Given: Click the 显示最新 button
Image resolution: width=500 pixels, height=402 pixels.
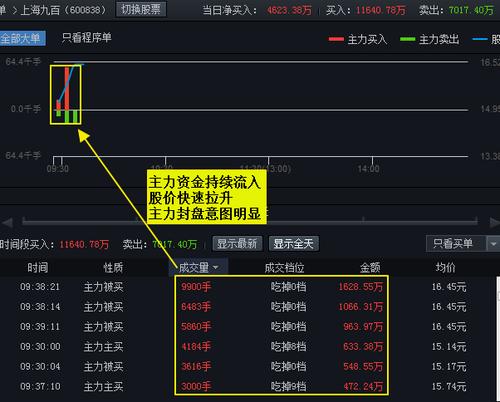Looking at the screenshot, I should [237, 244].
